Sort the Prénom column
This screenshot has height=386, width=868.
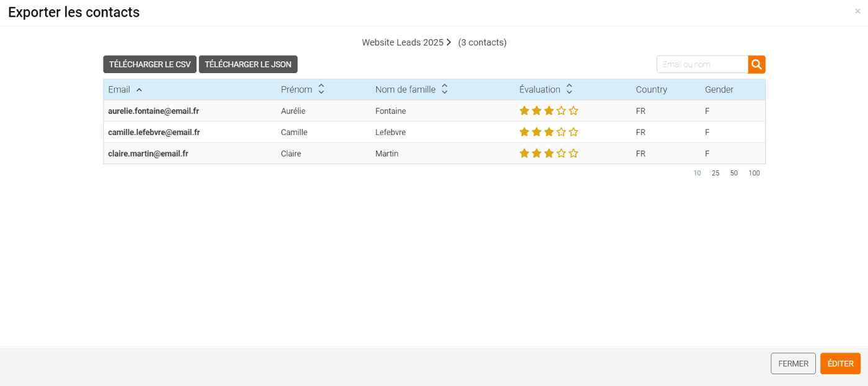(x=321, y=89)
